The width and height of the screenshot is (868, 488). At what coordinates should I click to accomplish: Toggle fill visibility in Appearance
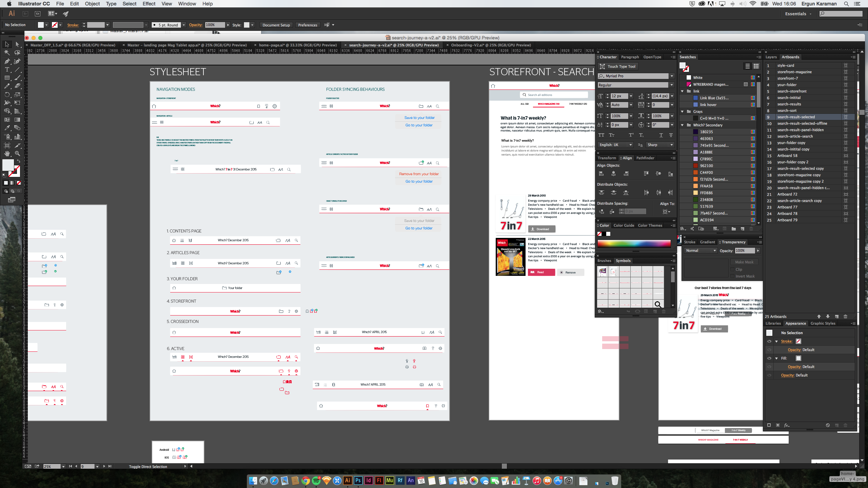tap(770, 358)
